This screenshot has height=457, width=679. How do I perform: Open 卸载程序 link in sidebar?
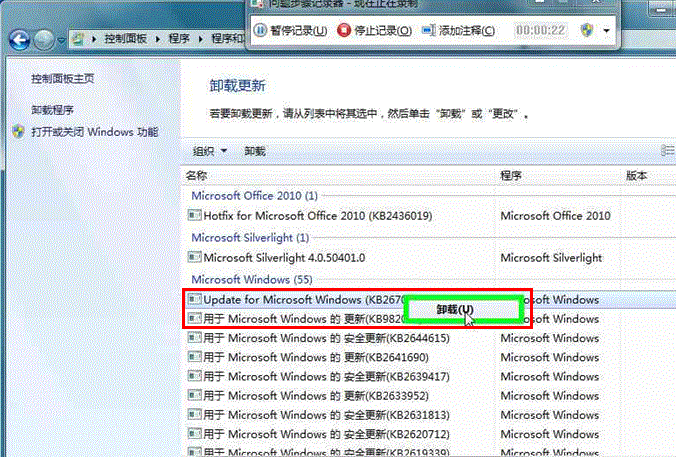click(x=52, y=110)
